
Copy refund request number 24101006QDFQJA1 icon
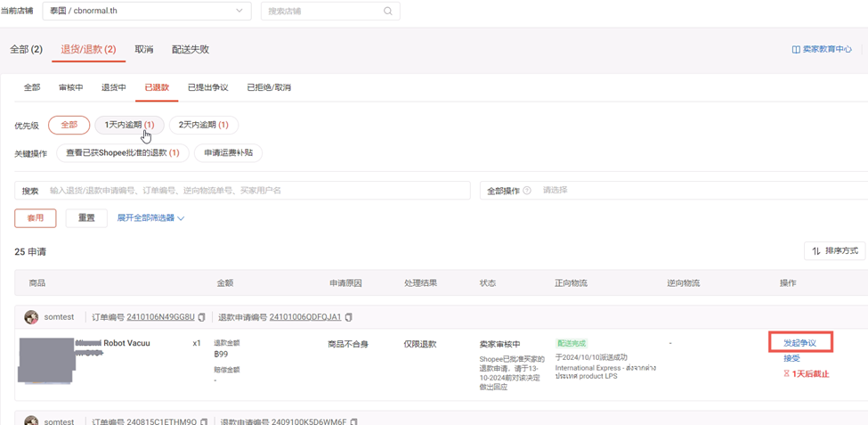tap(348, 317)
